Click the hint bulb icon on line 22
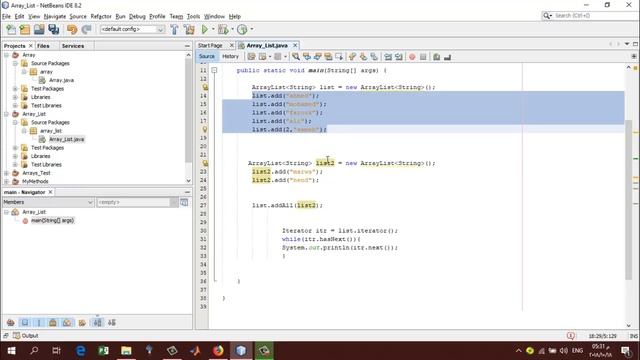The height and width of the screenshot is (360, 640). coord(205,163)
